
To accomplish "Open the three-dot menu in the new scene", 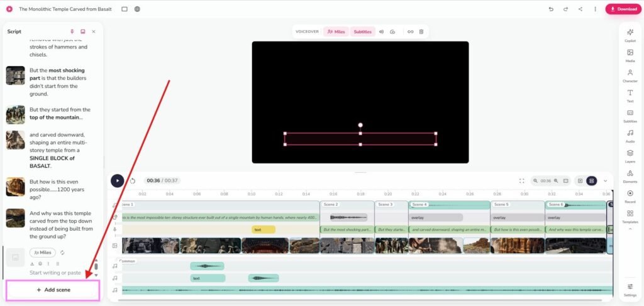I will [x=48, y=264].
